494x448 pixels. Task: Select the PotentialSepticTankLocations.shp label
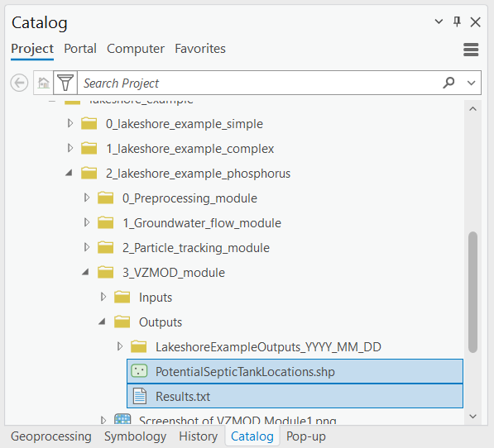(245, 372)
